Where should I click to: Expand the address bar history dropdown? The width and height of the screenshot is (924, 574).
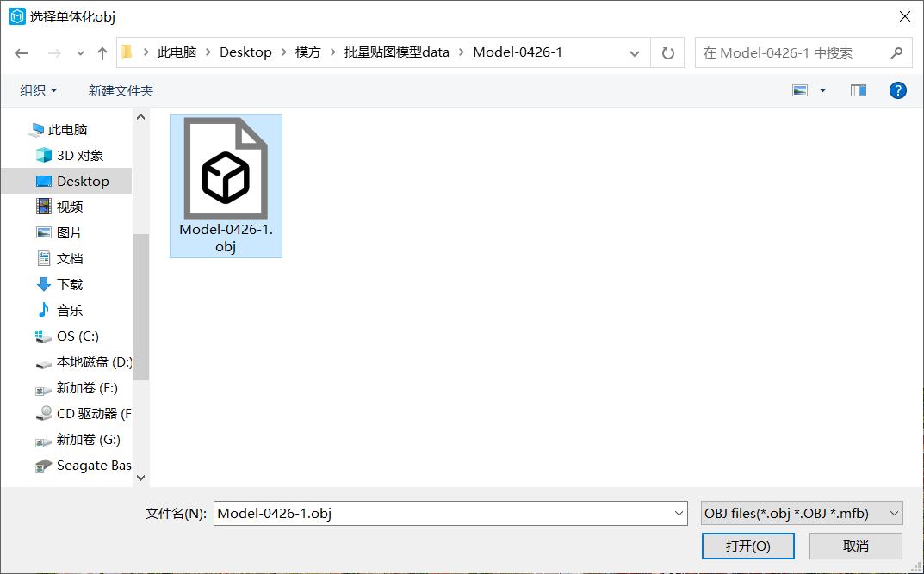(635, 53)
